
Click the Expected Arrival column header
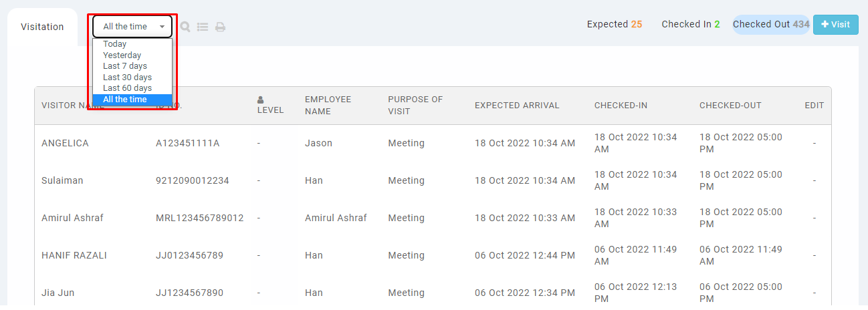click(517, 106)
